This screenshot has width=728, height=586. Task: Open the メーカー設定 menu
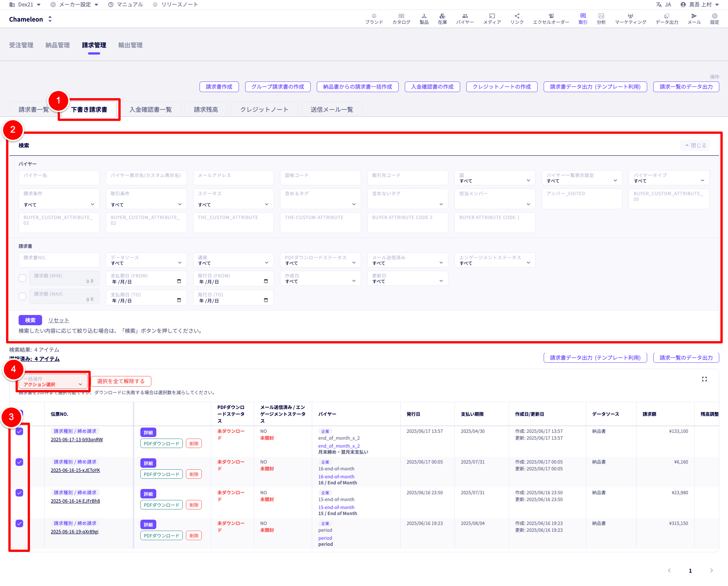[x=74, y=5]
